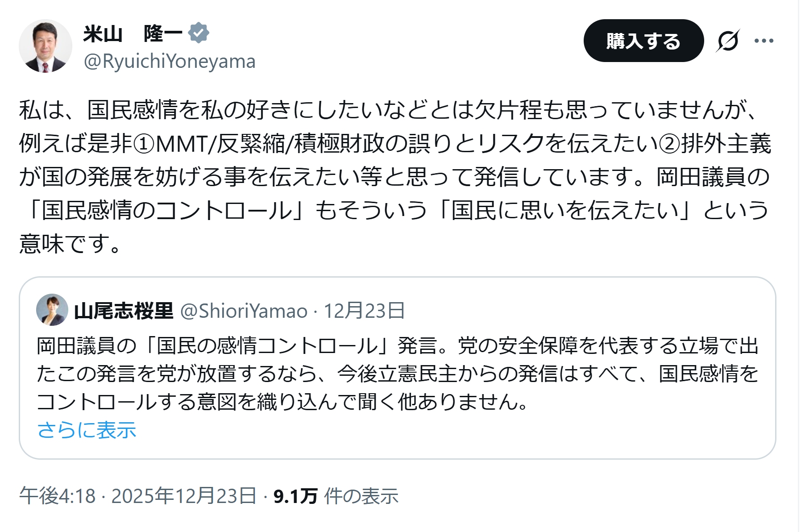This screenshot has height=532, width=801.
Task: Click the 件の表示 views label
Action: pos(361,496)
